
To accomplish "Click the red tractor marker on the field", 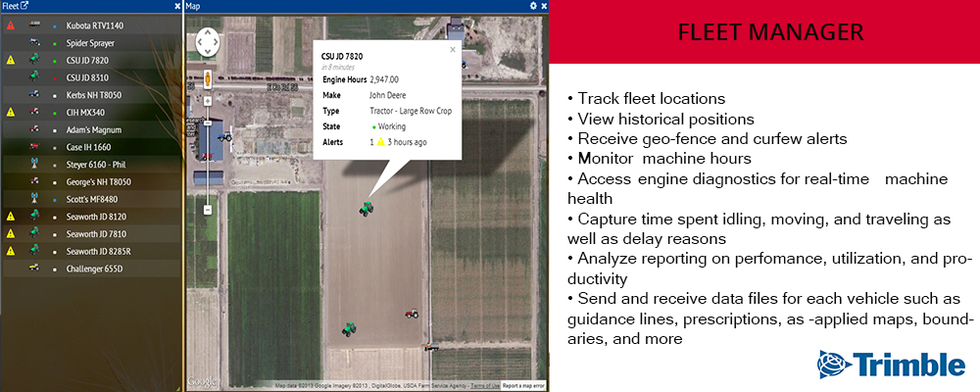I will pyautogui.click(x=412, y=315).
